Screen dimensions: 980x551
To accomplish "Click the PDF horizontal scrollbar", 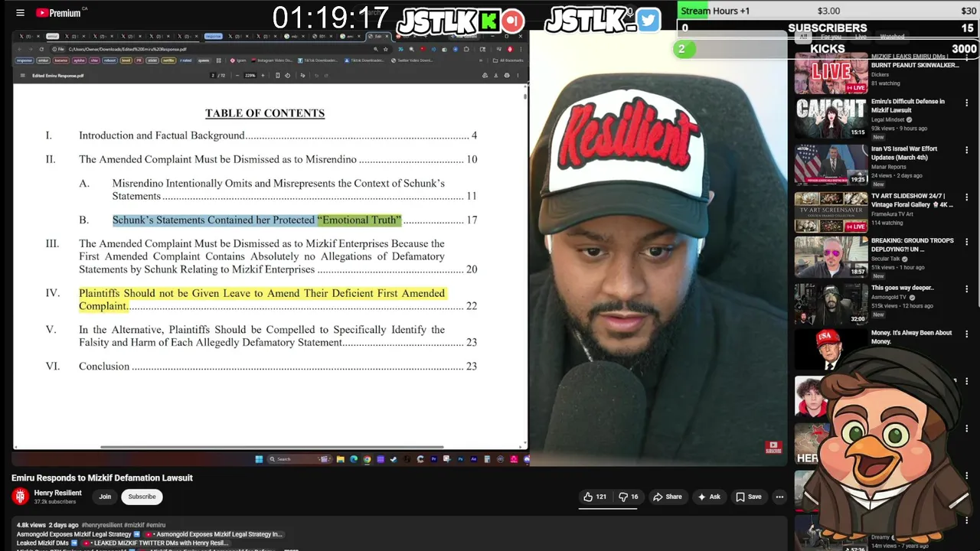I will [x=272, y=447].
